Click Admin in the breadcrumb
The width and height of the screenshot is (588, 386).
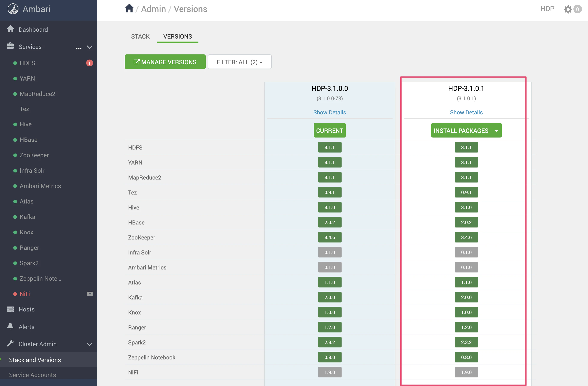(153, 9)
